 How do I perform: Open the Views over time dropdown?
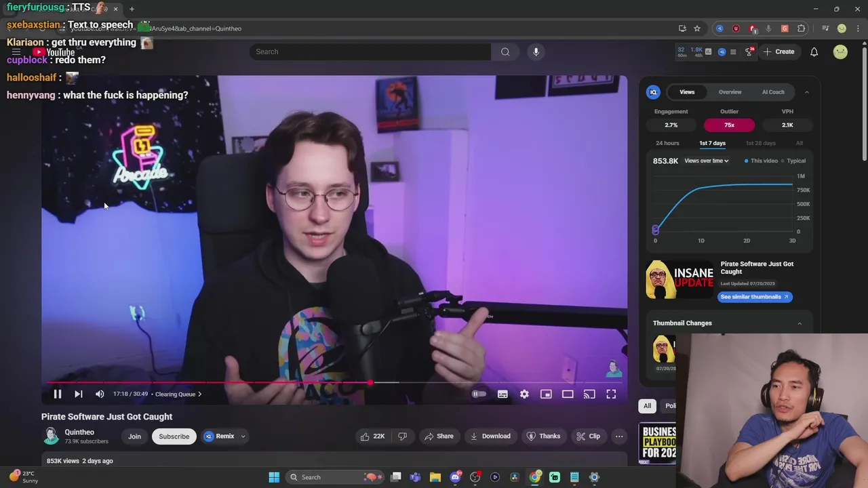707,161
